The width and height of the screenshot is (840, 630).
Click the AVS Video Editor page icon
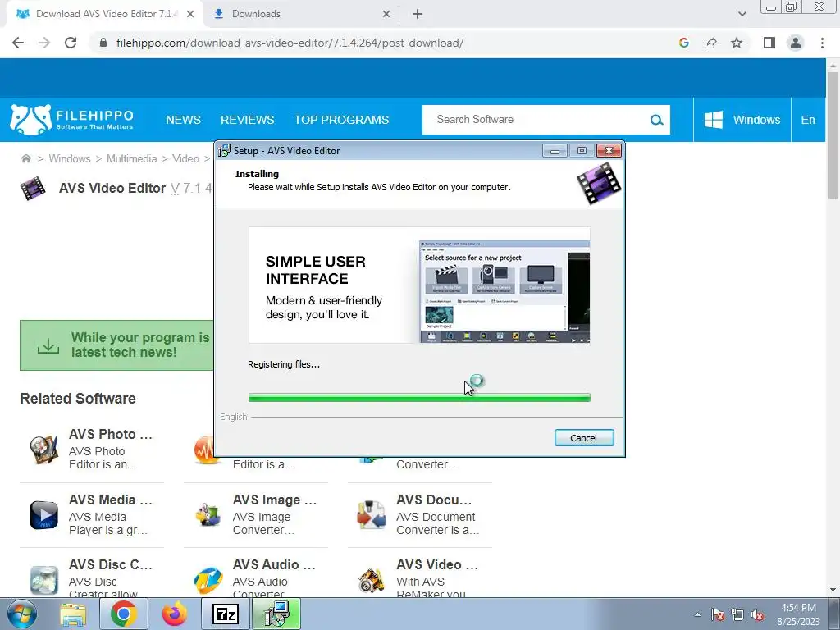point(33,189)
